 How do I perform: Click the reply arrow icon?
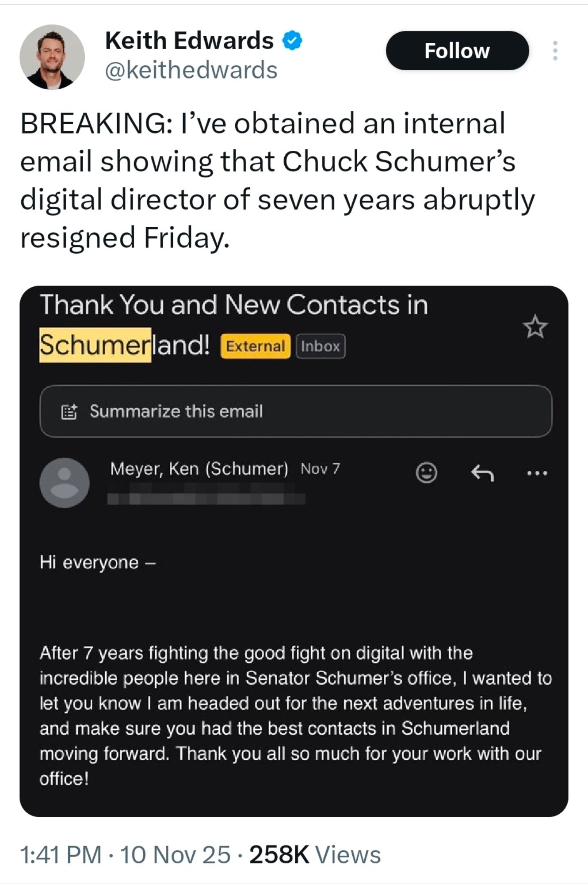click(482, 473)
